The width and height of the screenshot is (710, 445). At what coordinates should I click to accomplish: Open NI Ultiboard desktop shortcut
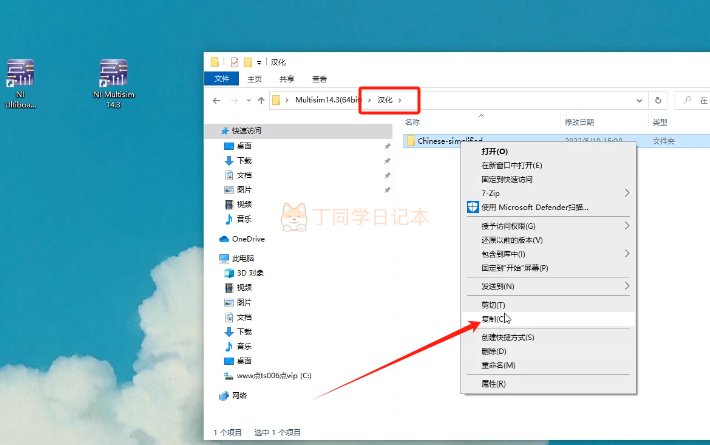(x=20, y=84)
